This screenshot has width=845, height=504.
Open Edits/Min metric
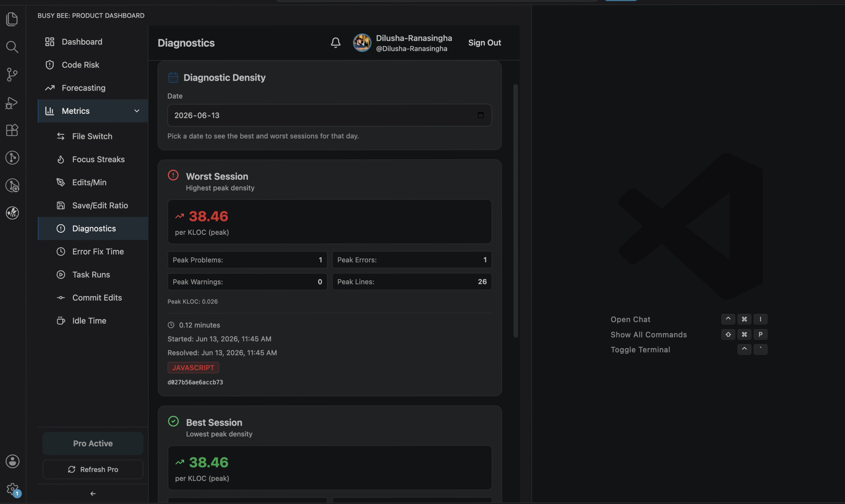(x=93, y=182)
